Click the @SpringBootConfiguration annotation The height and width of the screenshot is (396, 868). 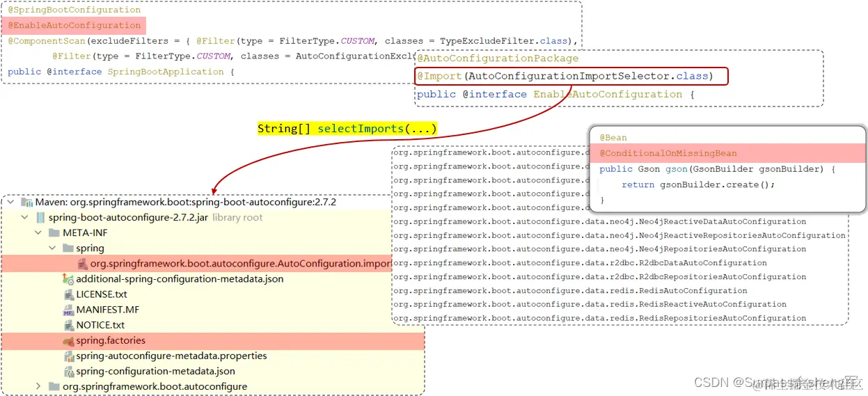(x=74, y=10)
